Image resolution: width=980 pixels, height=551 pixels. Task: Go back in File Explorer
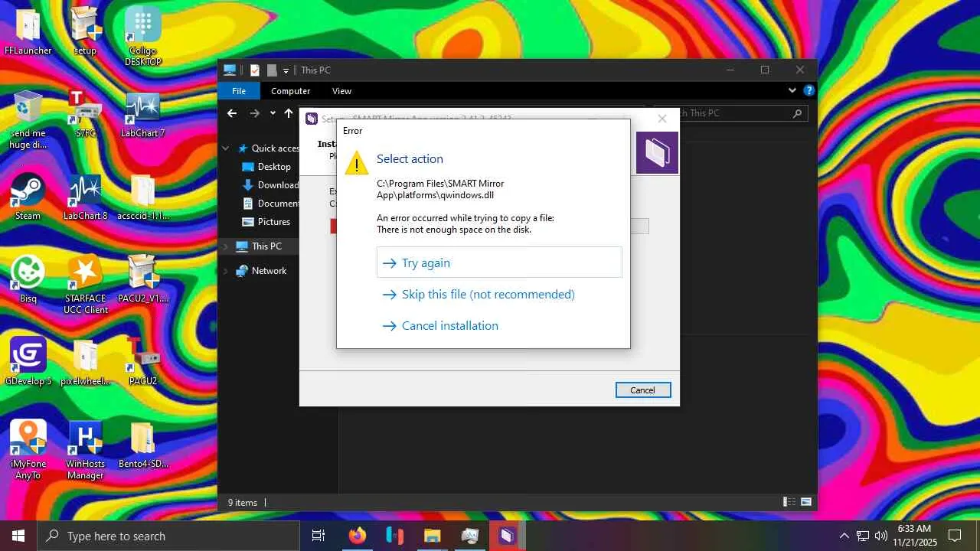[232, 113]
